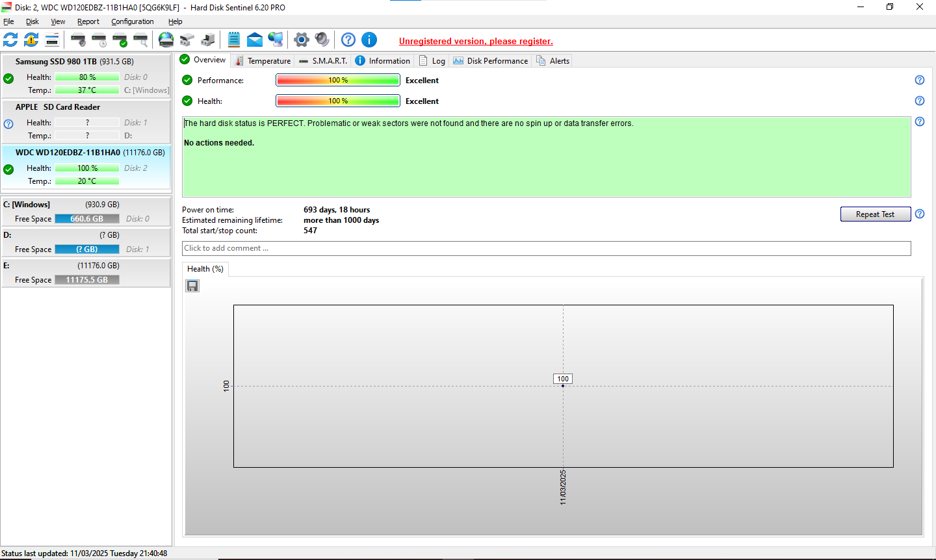Click green check icon on Samsung SSD entry
Viewport: 936px width, 560px height.
8,79
